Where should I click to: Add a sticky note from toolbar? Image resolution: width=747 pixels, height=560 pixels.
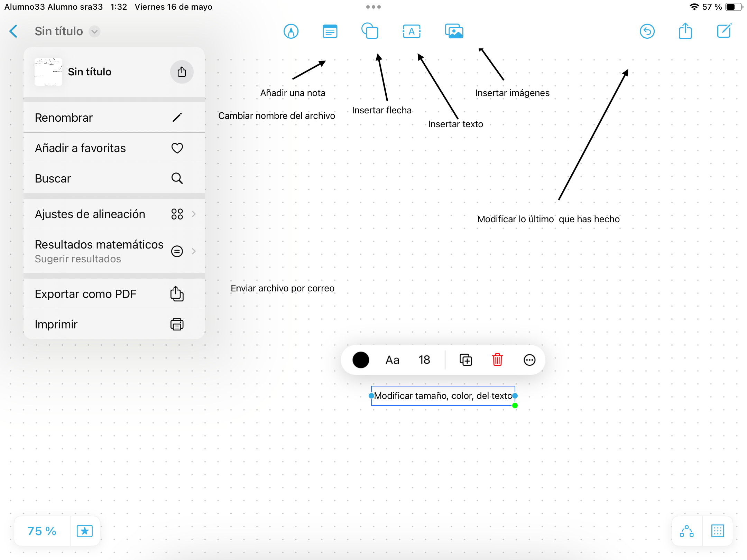[x=330, y=31]
